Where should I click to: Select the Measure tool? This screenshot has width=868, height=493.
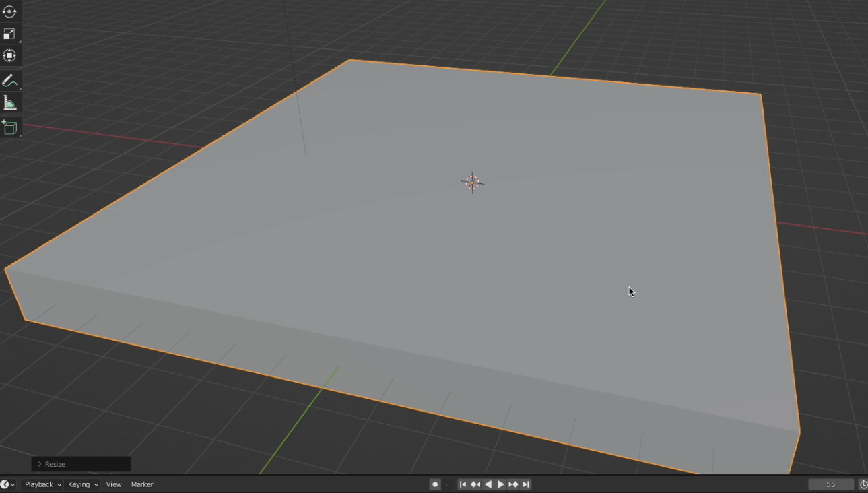(9, 103)
